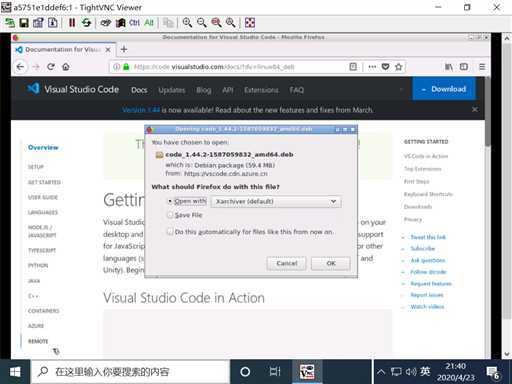The height and width of the screenshot is (384, 512).
Task: Expand PYTHON in left sidebar
Action: 38,265
